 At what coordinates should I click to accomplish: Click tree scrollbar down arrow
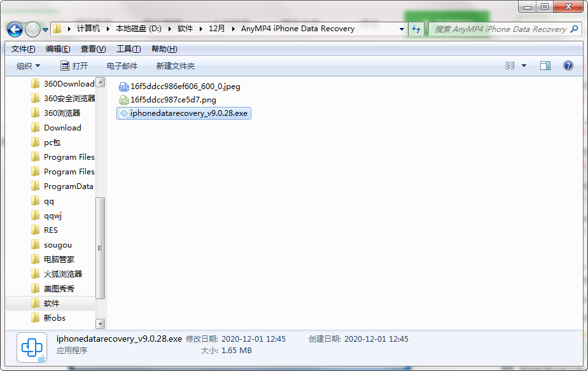100,324
